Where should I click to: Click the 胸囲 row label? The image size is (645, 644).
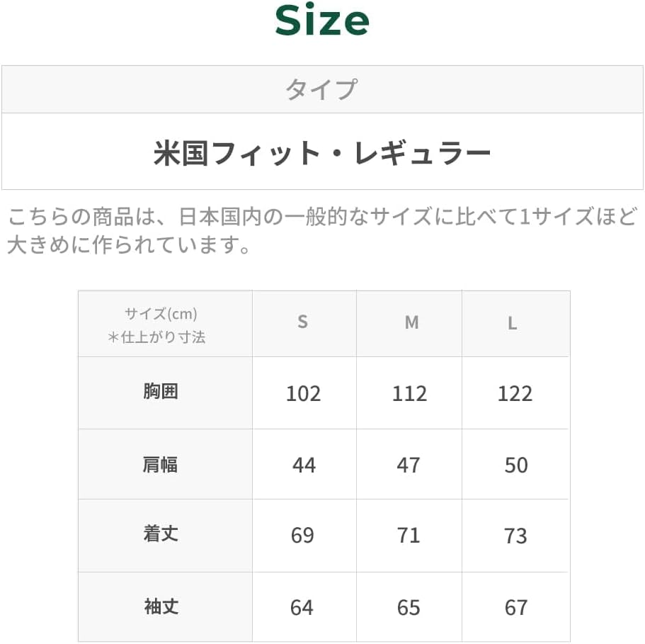tap(161, 392)
